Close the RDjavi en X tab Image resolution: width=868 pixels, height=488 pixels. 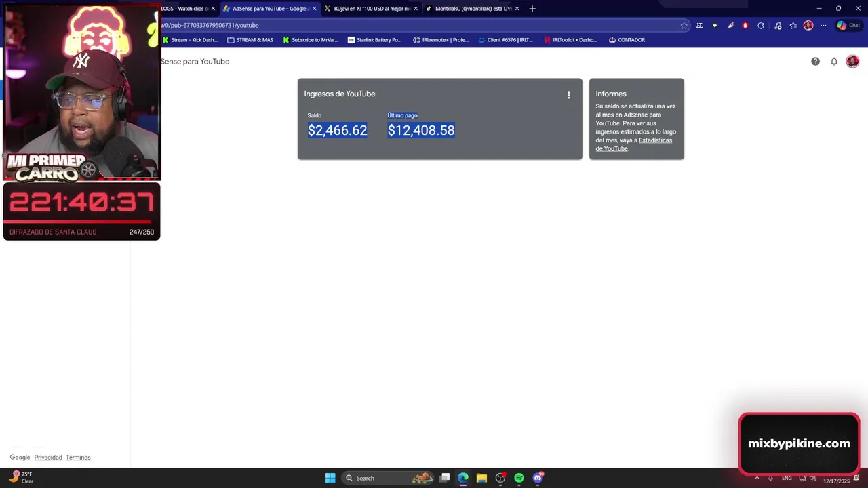416,9
